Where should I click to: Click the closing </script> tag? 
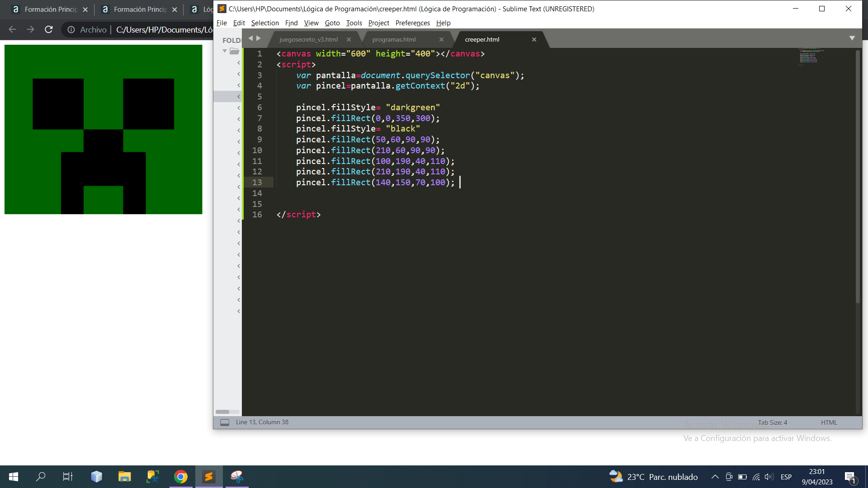tap(298, 215)
